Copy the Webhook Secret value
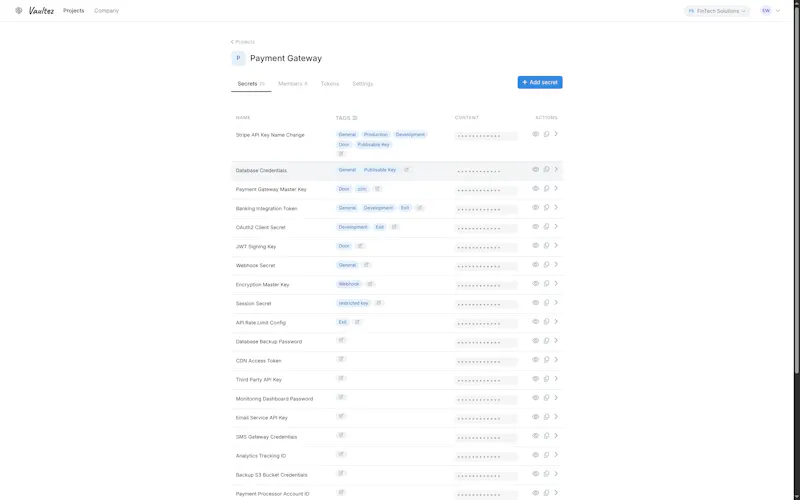The image size is (800, 500). [546, 265]
